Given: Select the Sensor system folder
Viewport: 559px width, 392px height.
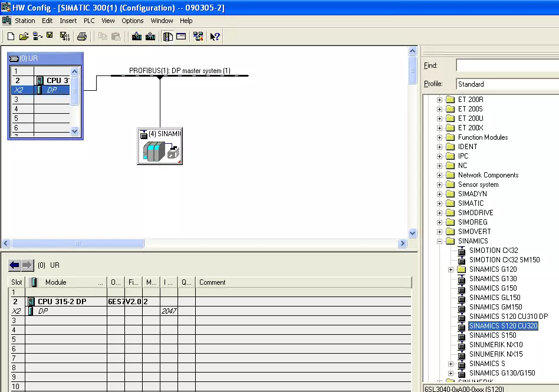Looking at the screenshot, I should [478, 185].
